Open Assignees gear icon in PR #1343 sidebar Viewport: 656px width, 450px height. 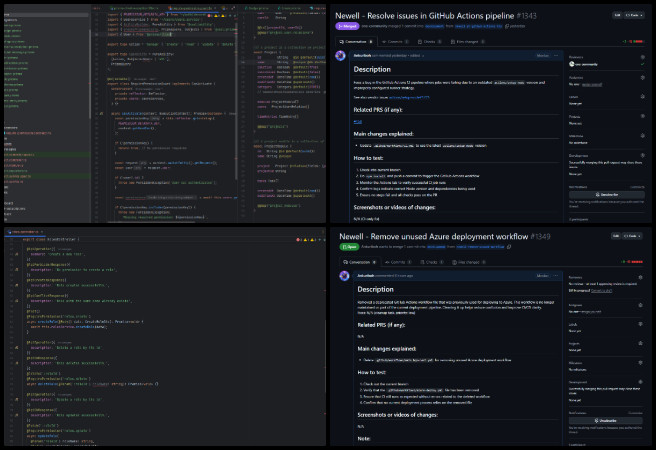643,77
